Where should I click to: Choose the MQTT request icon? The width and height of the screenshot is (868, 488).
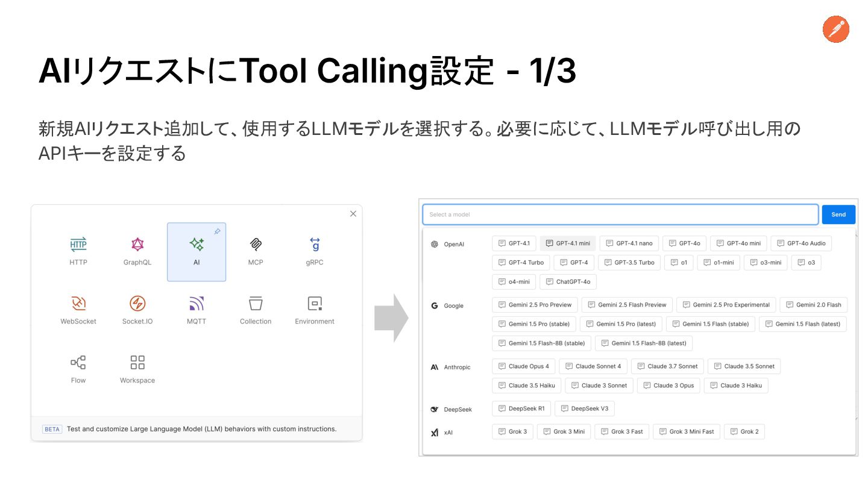(197, 303)
